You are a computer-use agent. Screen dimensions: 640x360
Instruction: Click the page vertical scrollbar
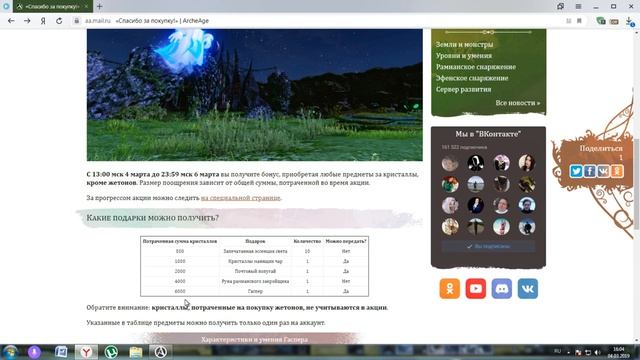(637, 184)
